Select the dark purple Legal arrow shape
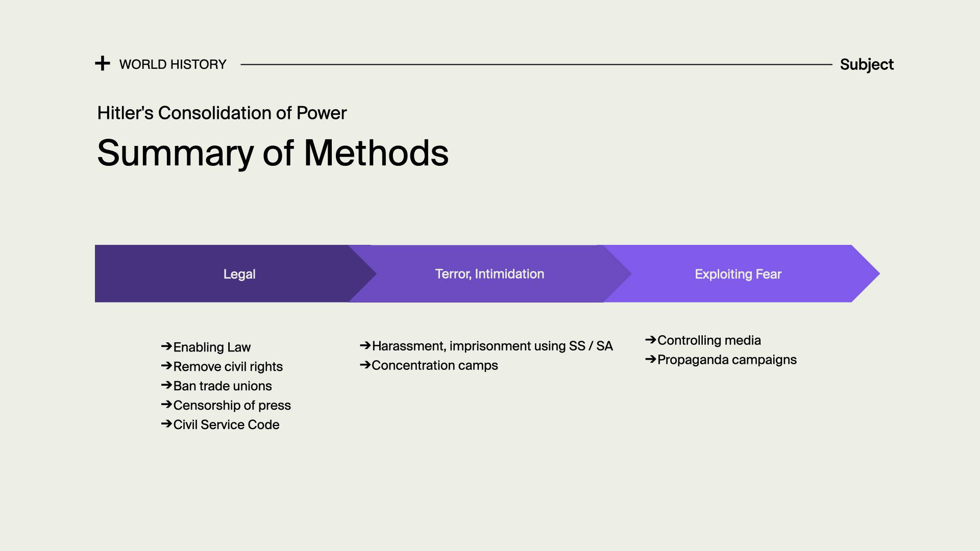This screenshot has height=551, width=980. 236,273
